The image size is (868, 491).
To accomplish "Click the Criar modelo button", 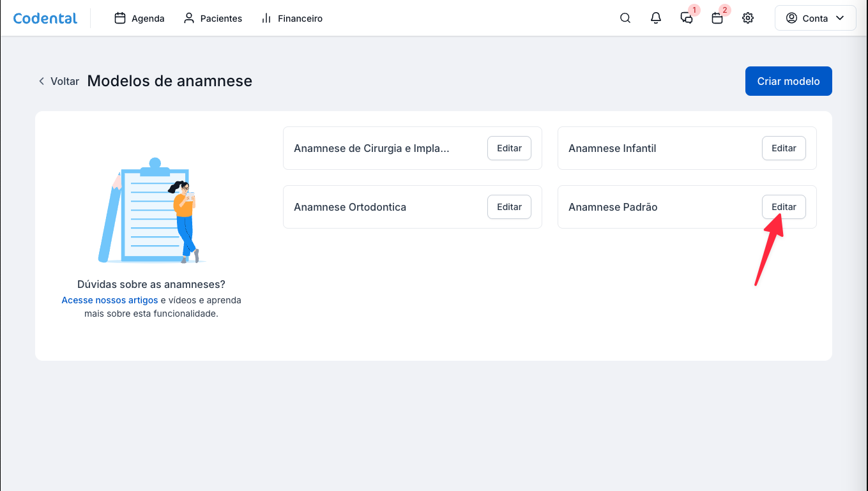I will coord(788,81).
